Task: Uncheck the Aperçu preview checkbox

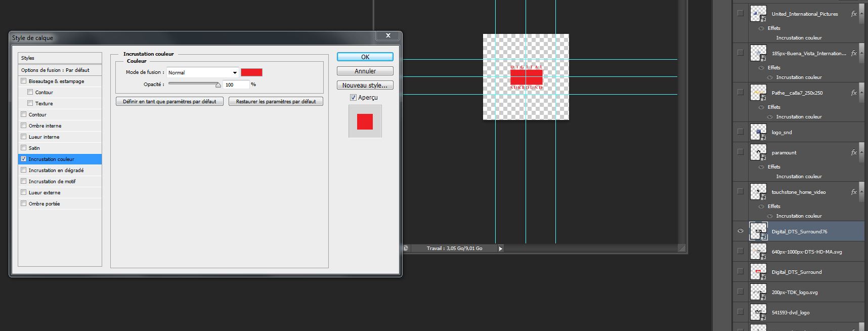Action: click(353, 97)
